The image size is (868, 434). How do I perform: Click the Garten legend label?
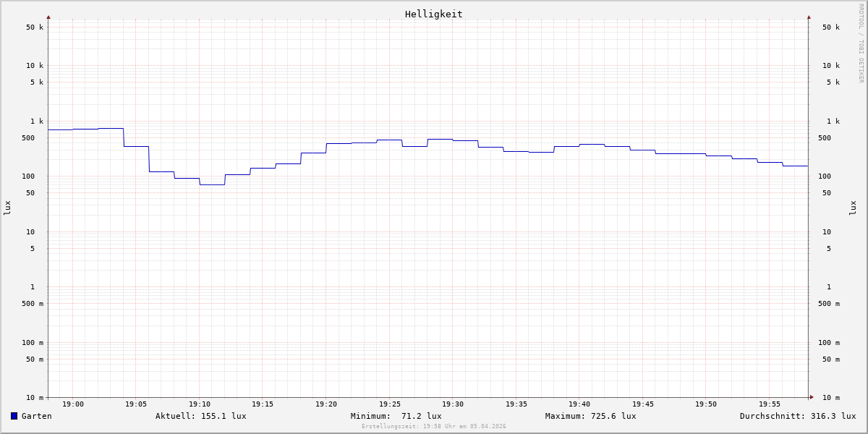click(36, 416)
